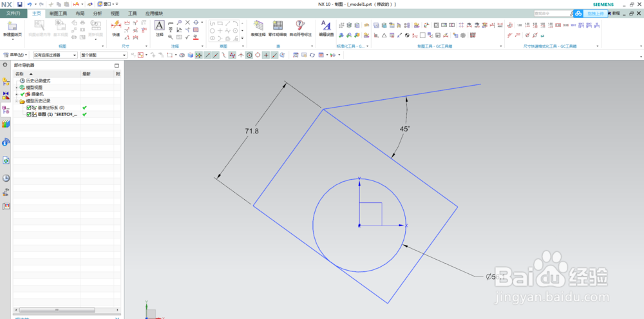Maximize the 部件导航器 panel with square icon
644x319 pixels.
tap(117, 65)
